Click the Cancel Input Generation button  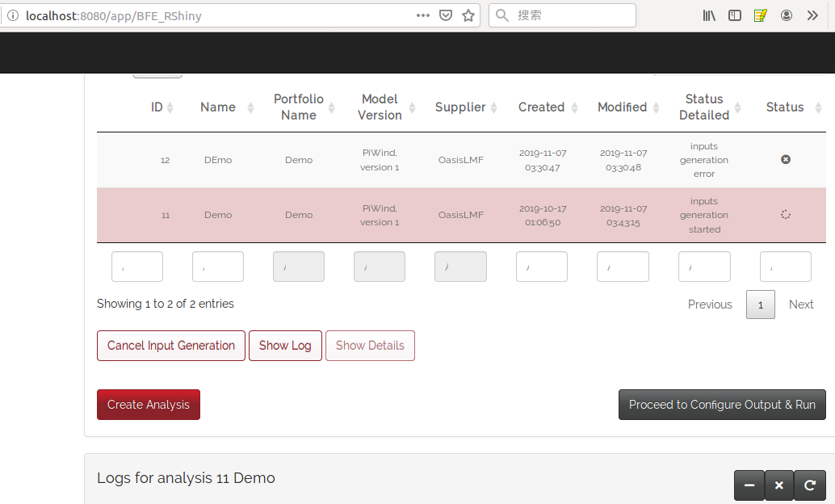170,345
